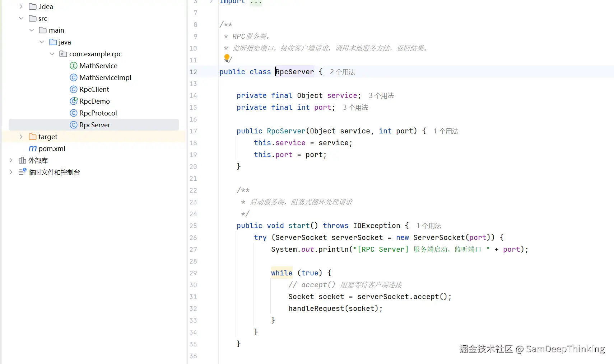Viewport: 614px width, 364px height.
Task: Click line number 25 in the gutter
Action: [x=193, y=226]
